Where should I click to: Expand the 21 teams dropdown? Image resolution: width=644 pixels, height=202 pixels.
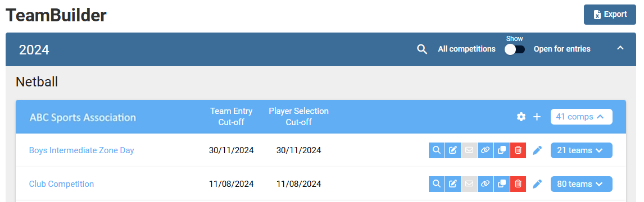point(581,150)
